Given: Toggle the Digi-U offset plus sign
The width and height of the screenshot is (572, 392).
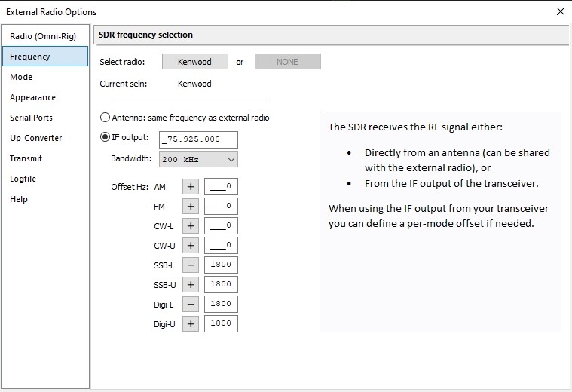Looking at the screenshot, I should pos(191,324).
